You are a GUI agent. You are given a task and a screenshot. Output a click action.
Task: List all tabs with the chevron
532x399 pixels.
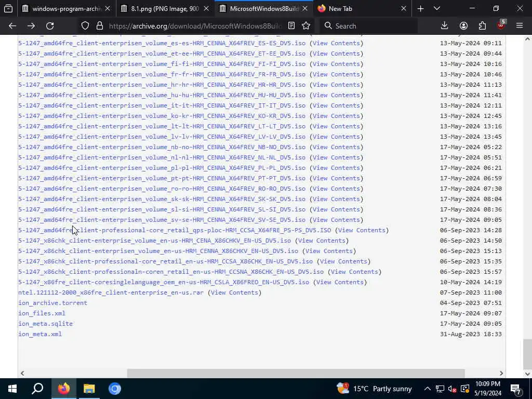437,9
